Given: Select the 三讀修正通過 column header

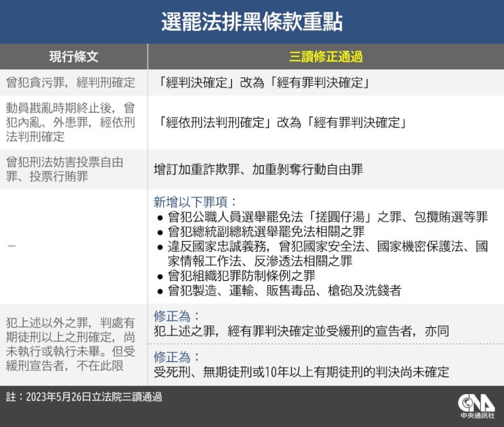Looking at the screenshot, I should (326, 57).
